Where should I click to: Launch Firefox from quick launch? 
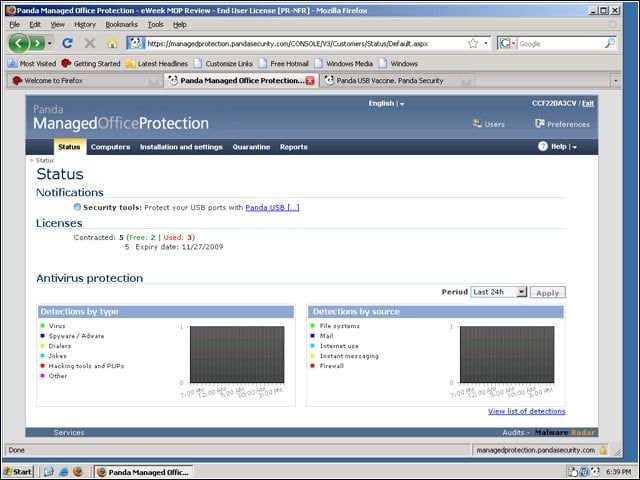78,472
